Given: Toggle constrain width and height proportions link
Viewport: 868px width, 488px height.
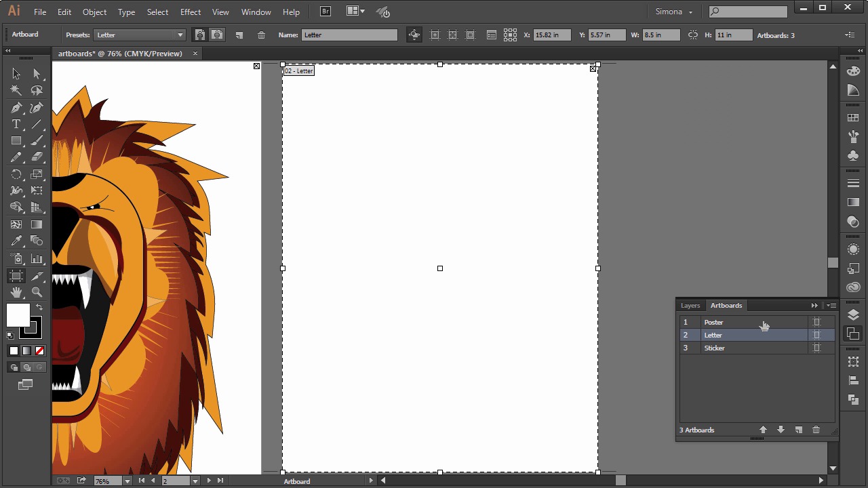Looking at the screenshot, I should tap(692, 35).
